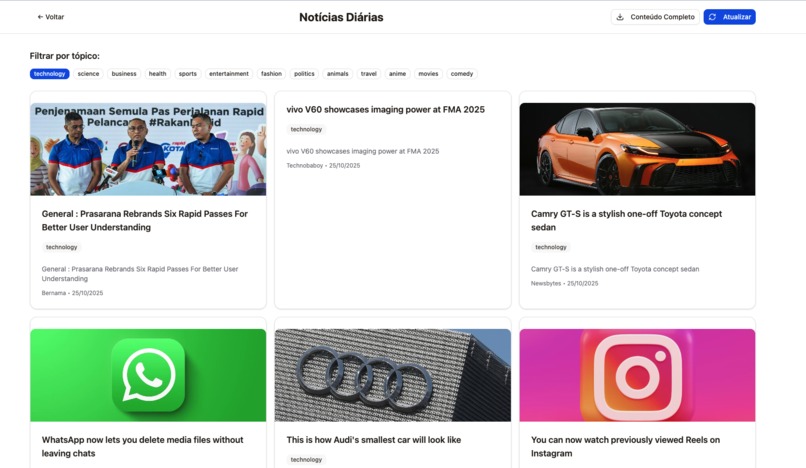Viewport: 806px width, 468px height.
Task: Click the Conteúdo Completo download button
Action: pos(655,17)
